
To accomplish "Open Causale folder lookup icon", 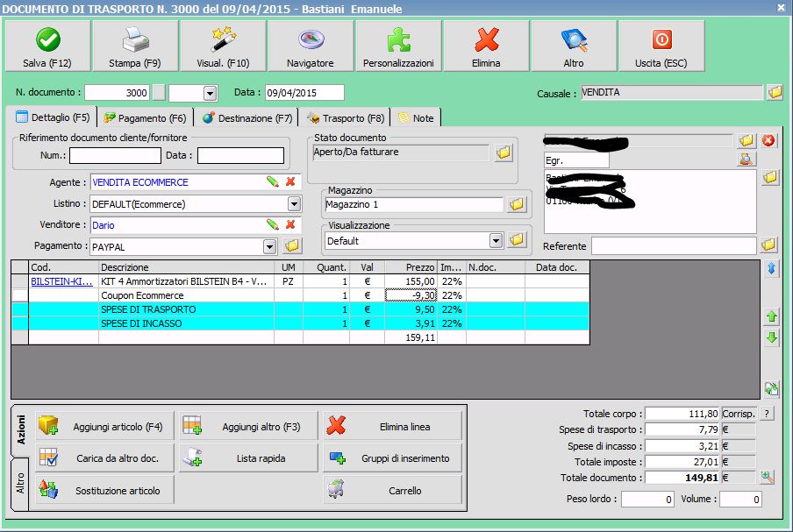I will click(775, 93).
